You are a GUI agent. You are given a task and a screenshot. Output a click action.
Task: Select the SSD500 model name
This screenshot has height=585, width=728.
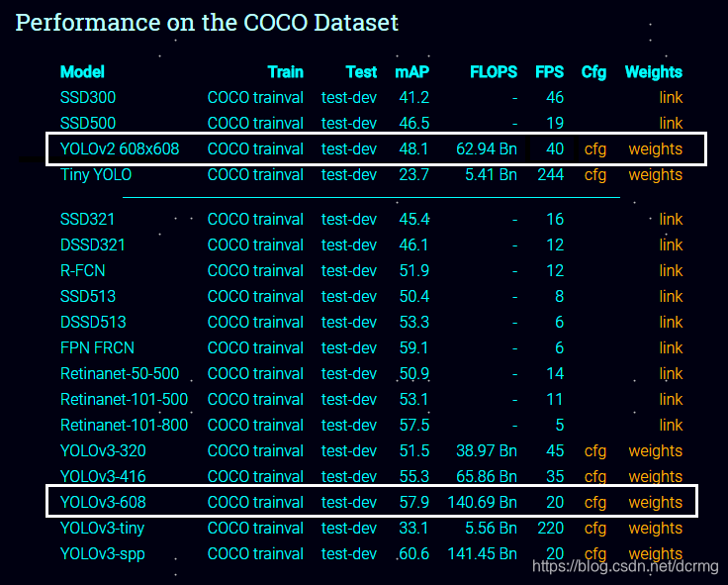pyautogui.click(x=88, y=123)
